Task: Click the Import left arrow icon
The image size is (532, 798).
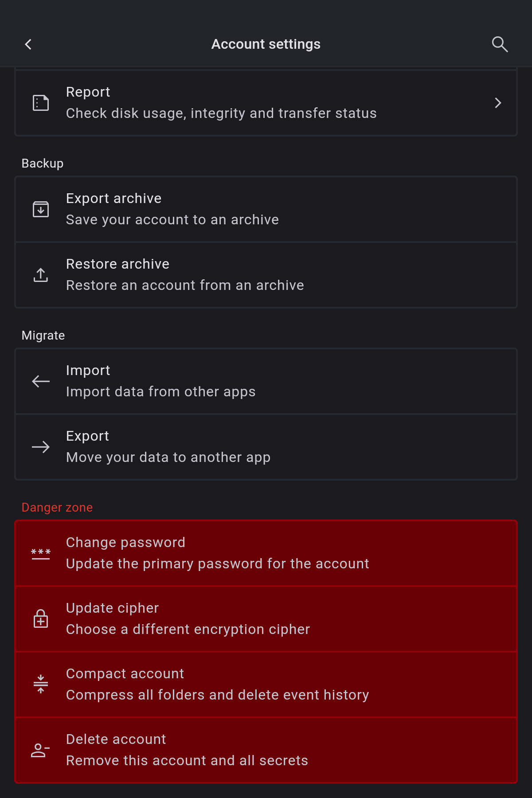Action: point(41,381)
